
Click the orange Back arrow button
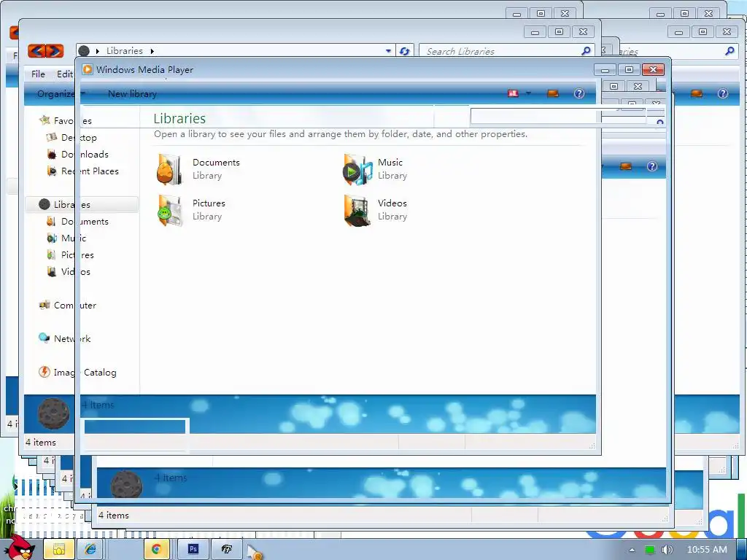36,50
